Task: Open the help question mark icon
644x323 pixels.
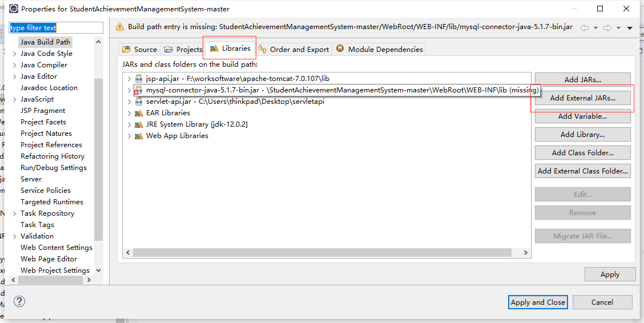Action: tap(19, 302)
